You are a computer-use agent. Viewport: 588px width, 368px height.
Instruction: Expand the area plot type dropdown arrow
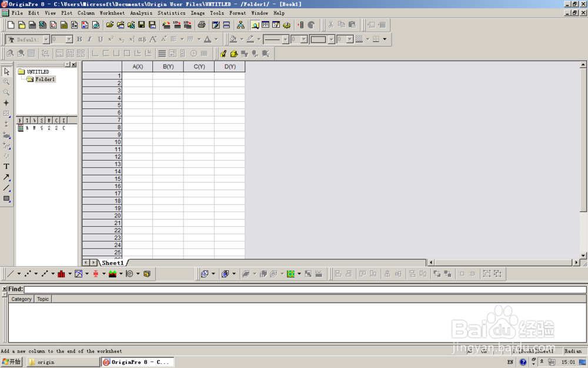121,274
